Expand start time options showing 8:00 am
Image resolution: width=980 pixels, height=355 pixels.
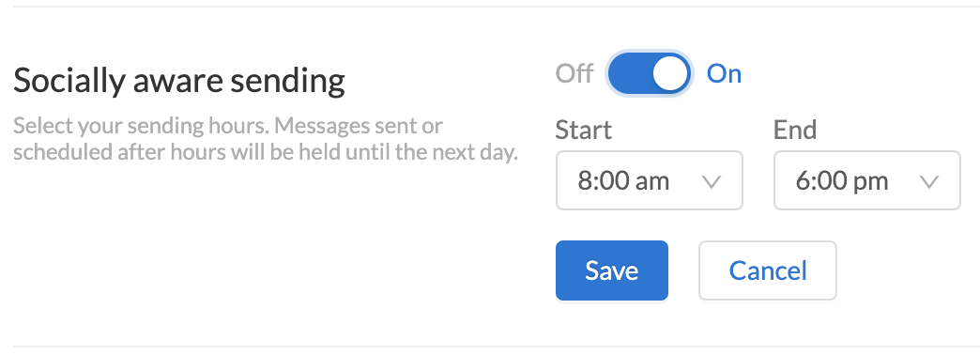[650, 180]
